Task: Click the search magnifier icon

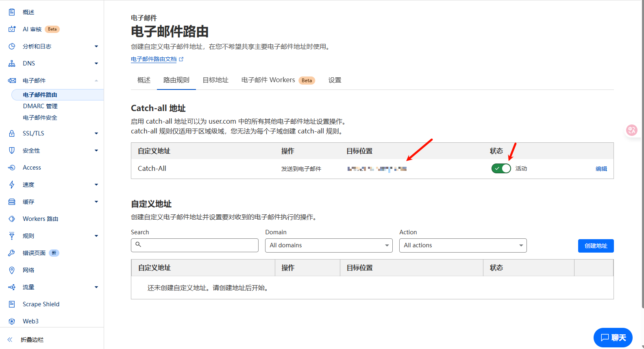Action: tap(138, 244)
